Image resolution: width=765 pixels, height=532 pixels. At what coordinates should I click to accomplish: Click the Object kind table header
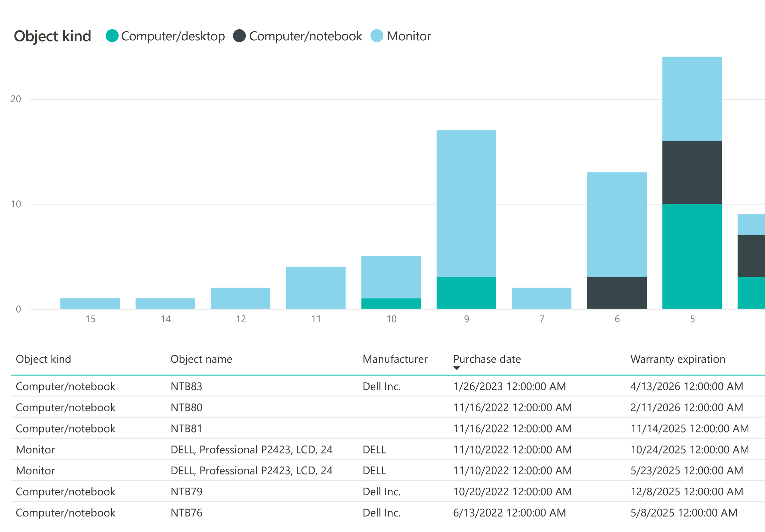tap(43, 359)
